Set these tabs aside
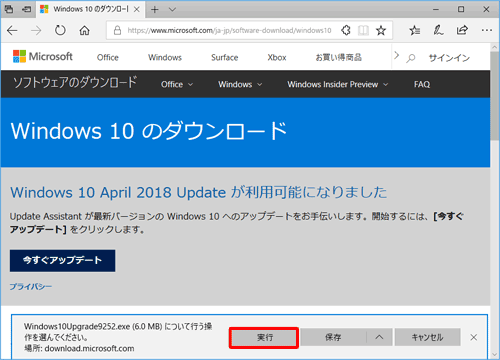 (x=26, y=9)
